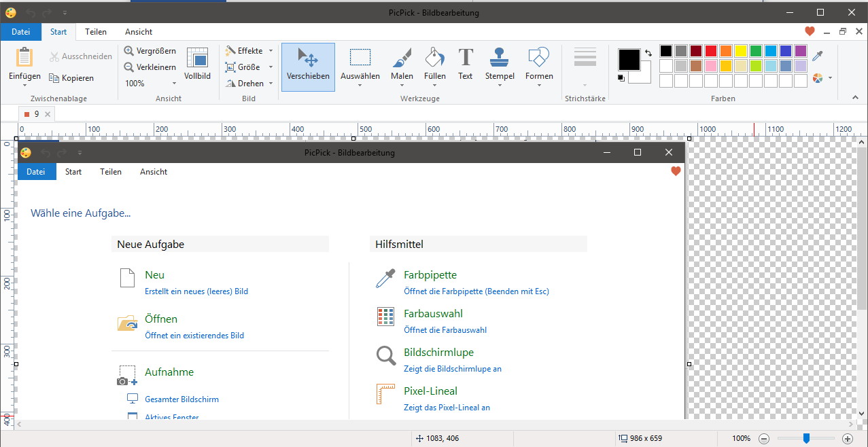Choose the purple swatch in the top row

pos(800,51)
